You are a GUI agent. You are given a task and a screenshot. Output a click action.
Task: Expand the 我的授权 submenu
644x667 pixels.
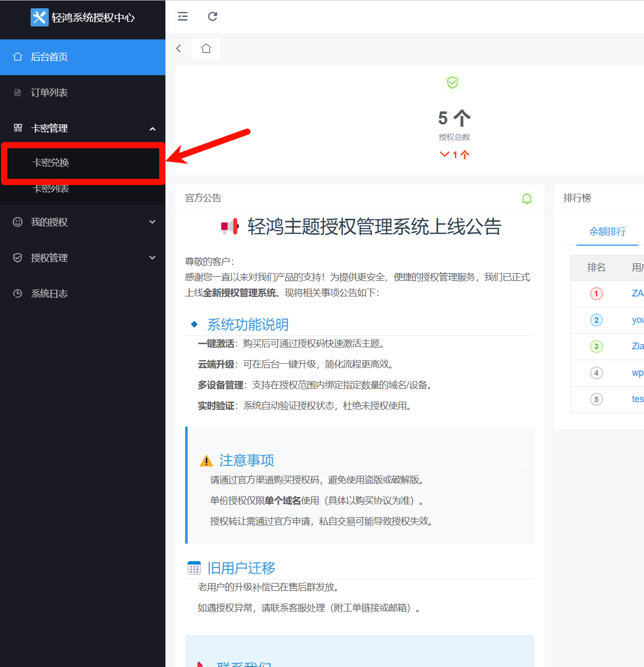pos(152,222)
